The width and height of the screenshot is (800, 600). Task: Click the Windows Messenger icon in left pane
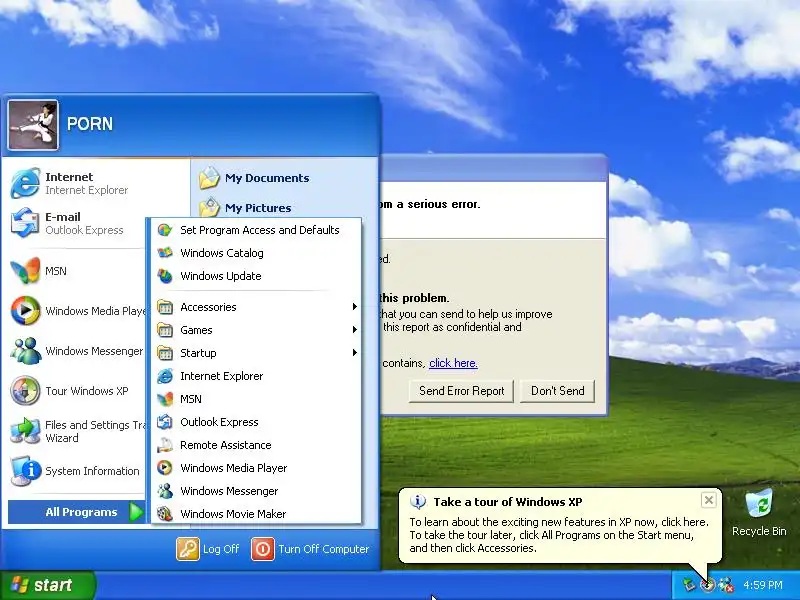(25, 351)
